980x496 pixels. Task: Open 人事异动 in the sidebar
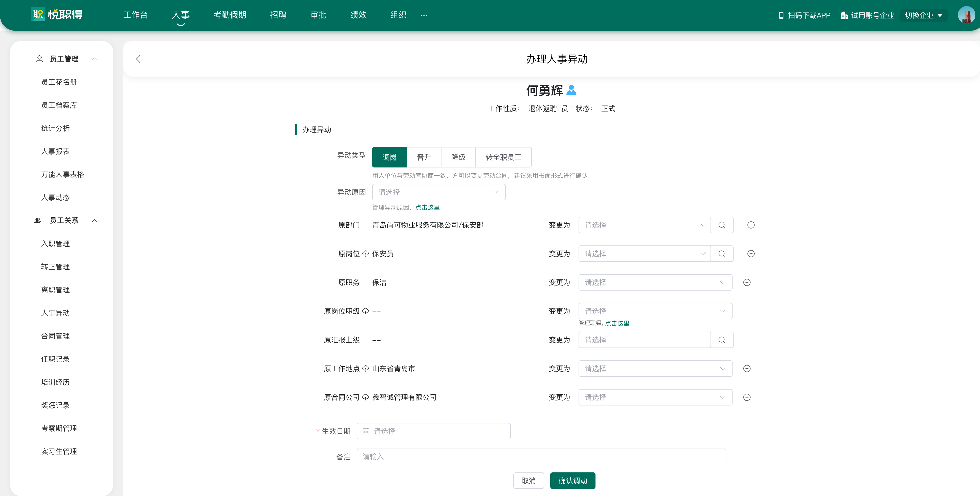point(55,313)
